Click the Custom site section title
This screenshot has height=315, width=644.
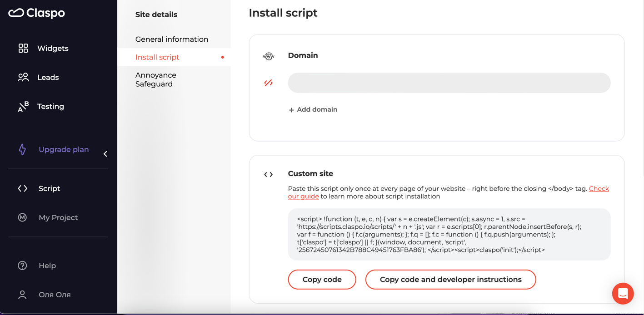[x=310, y=173]
